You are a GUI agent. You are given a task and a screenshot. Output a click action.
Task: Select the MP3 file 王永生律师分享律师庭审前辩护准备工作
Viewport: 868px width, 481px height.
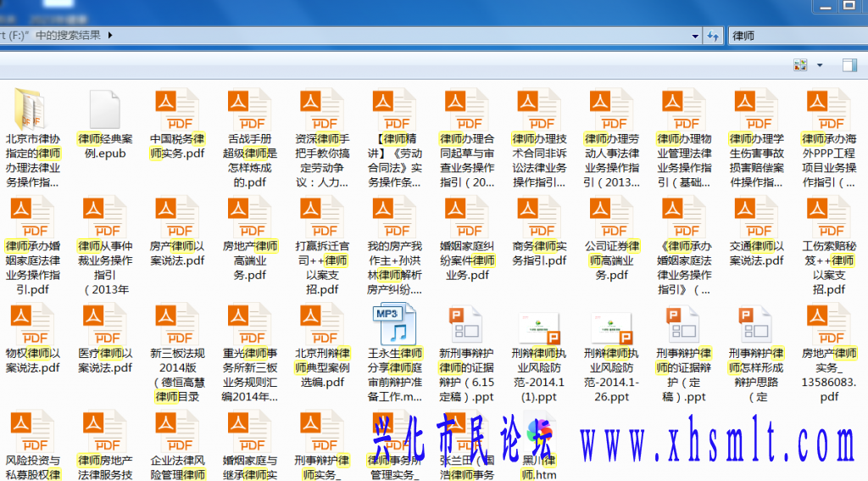[394, 324]
